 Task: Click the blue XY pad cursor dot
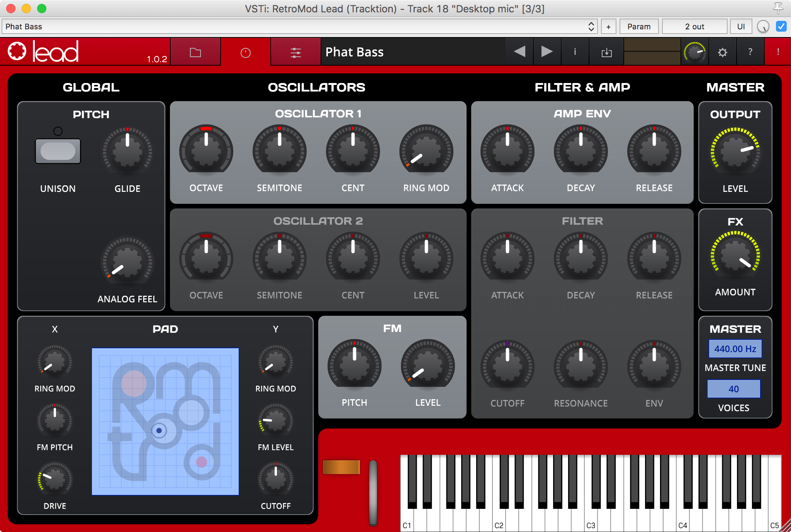[x=159, y=430]
